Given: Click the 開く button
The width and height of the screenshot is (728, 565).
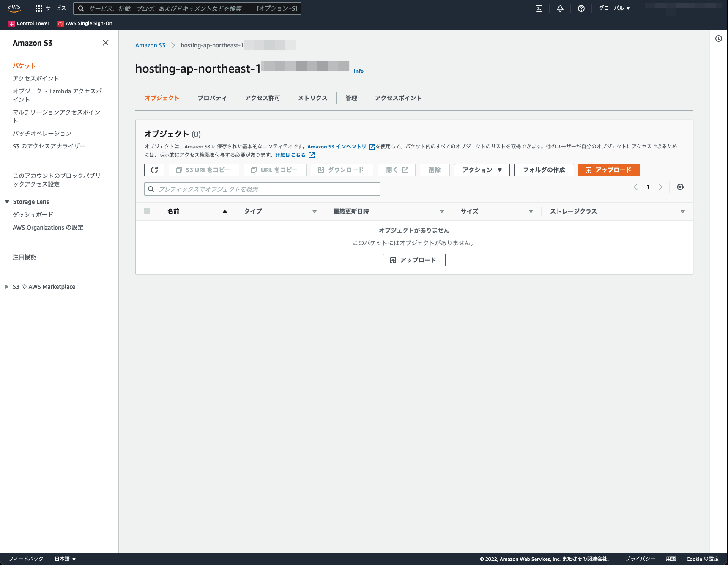Looking at the screenshot, I should (397, 170).
